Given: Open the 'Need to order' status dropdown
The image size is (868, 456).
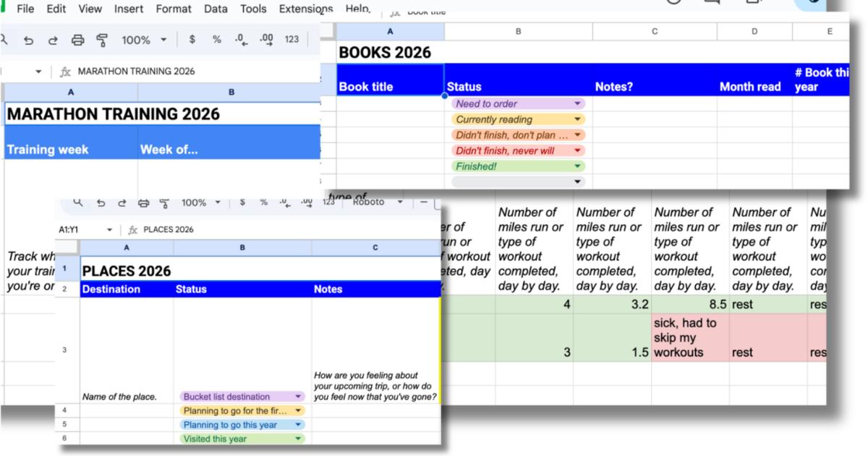Looking at the screenshot, I should pyautogui.click(x=577, y=104).
